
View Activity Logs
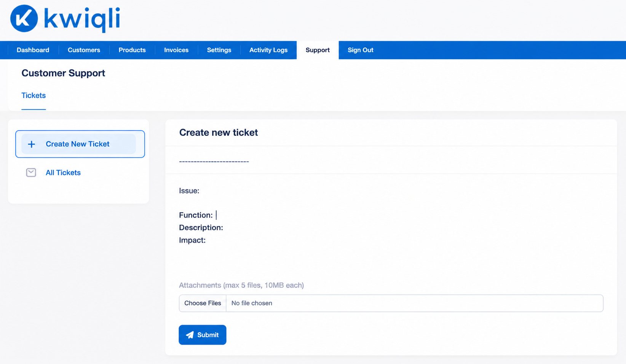point(268,50)
